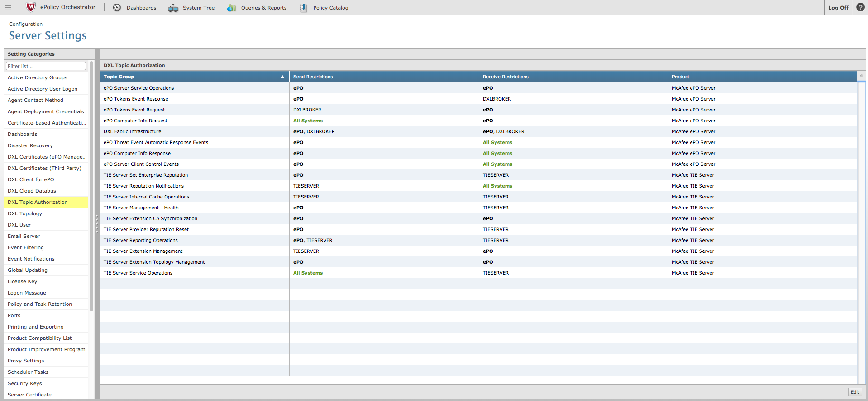Select Event Notifications category
This screenshot has width=868, height=401.
46,259
